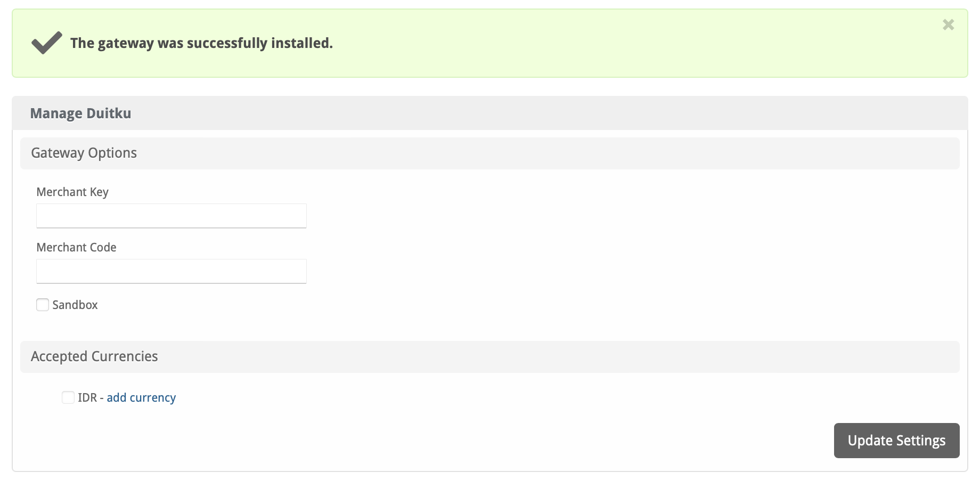
Task: Click the gateway successfully installed message text
Action: pos(201,43)
